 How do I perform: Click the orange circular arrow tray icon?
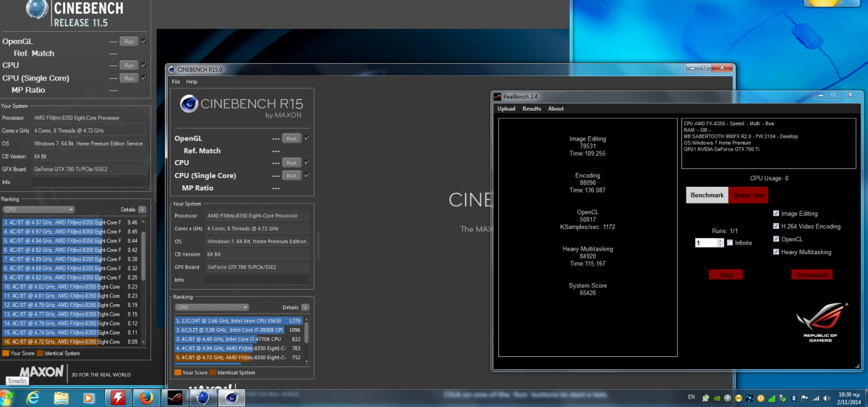pos(760,398)
